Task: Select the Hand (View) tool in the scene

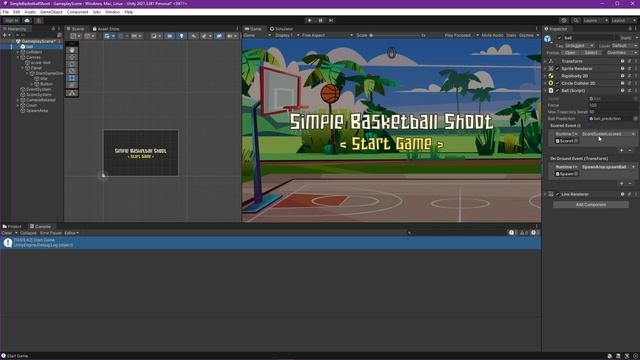Action: (x=72, y=50)
